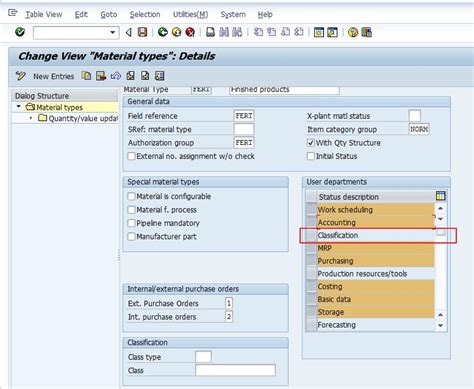Screen dimensions: 474x389
Task: Click the yellow Exit icon
Action: (x=176, y=32)
